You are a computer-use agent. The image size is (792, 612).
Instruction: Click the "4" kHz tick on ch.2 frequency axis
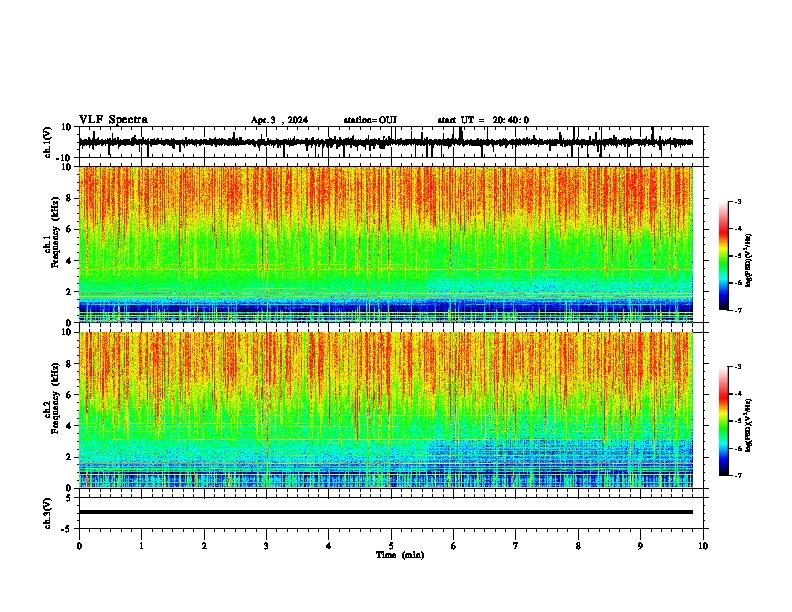pos(69,426)
